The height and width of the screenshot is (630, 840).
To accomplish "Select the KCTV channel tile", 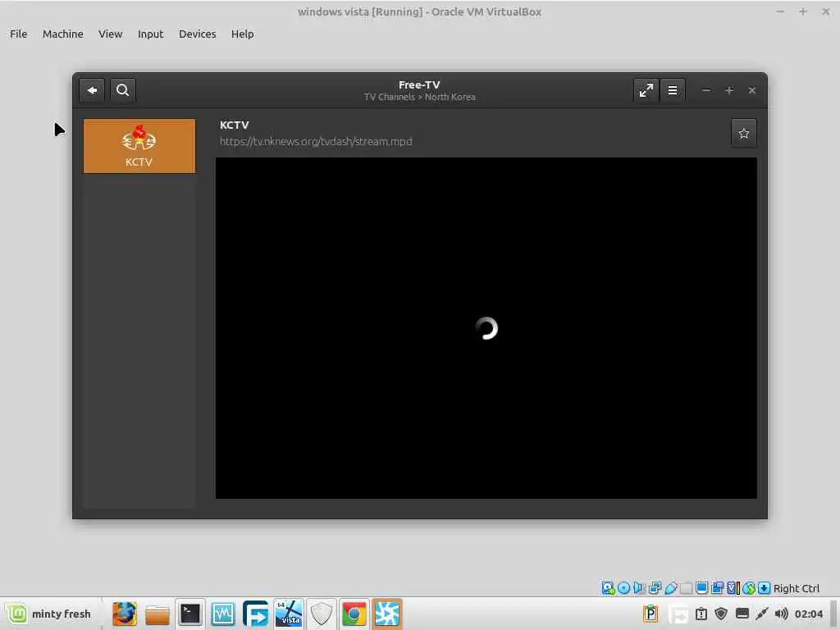I will (139, 146).
